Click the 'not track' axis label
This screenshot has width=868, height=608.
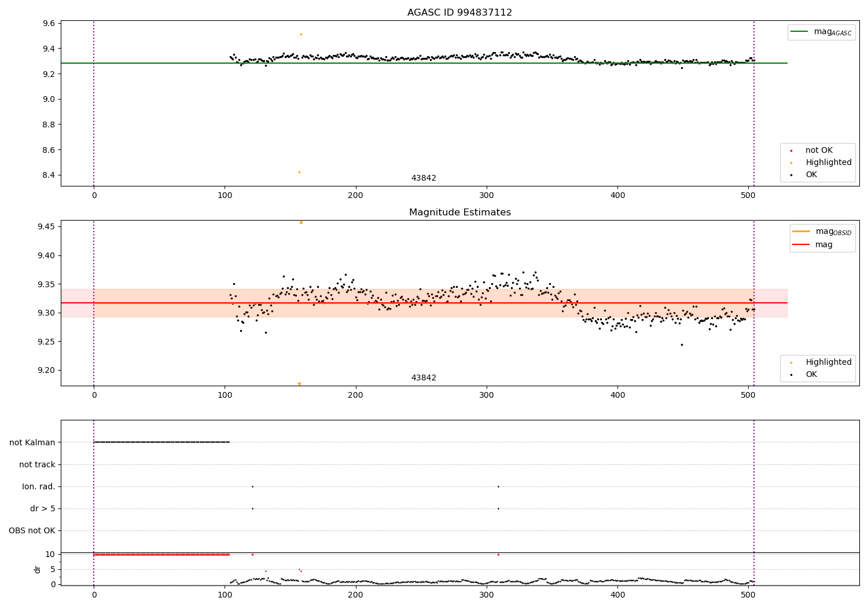tap(37, 464)
